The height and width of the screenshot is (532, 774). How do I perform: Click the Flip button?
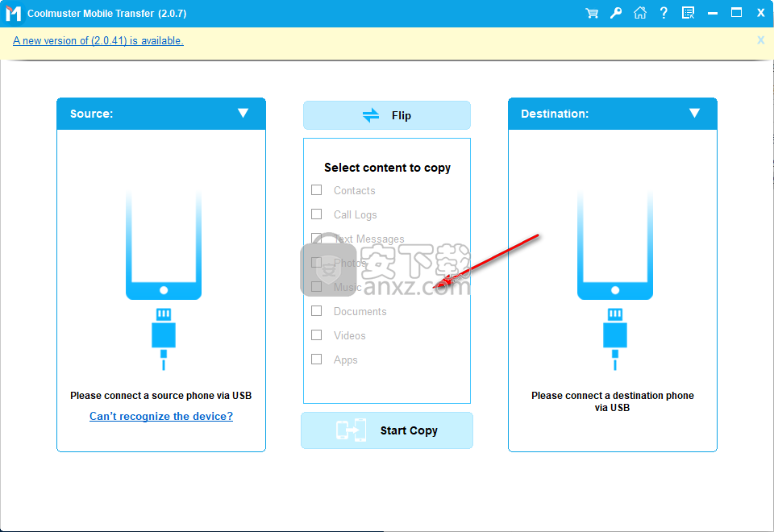coord(387,115)
